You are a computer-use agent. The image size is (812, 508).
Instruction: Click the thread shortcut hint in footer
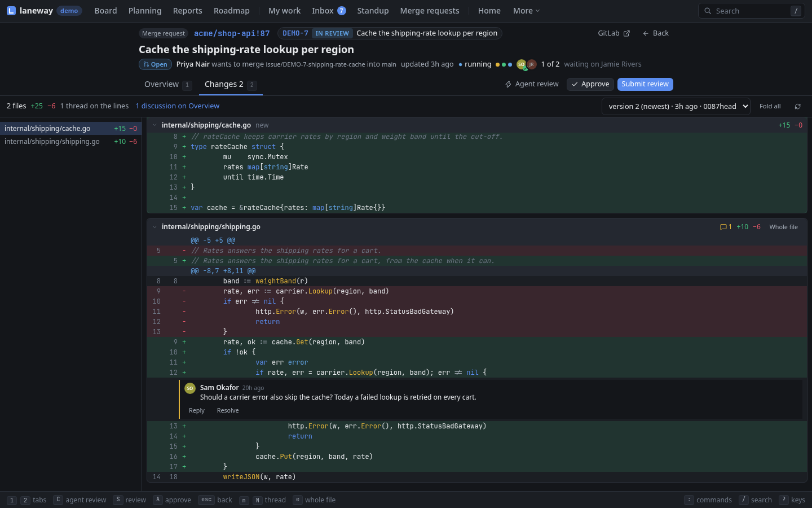pos(263,500)
